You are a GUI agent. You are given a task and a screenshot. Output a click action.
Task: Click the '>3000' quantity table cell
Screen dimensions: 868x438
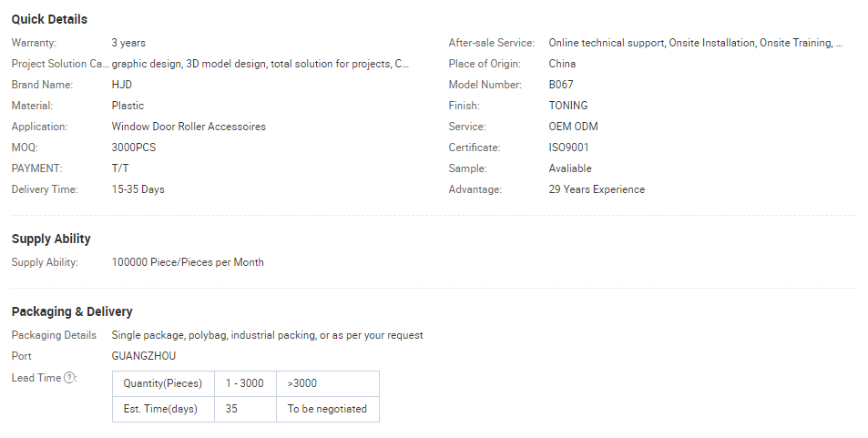302,383
